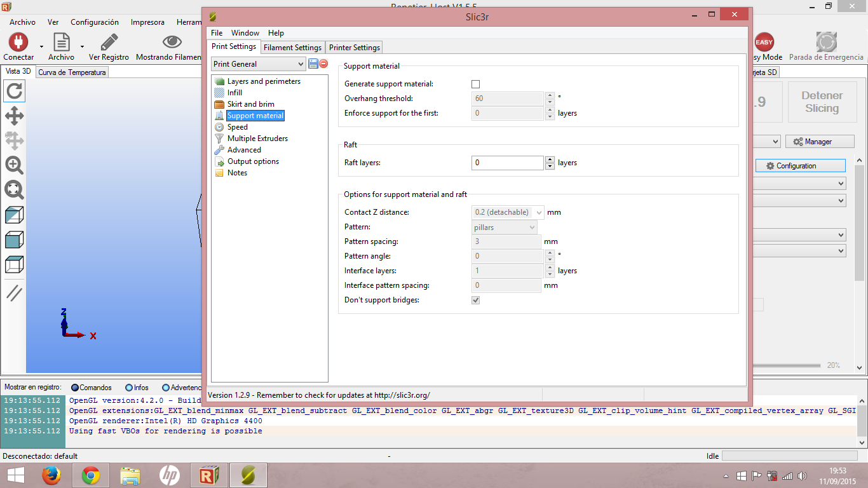Open the dropdown arrow beside Archivo
Image resolution: width=868 pixels, height=488 pixels.
82,46
